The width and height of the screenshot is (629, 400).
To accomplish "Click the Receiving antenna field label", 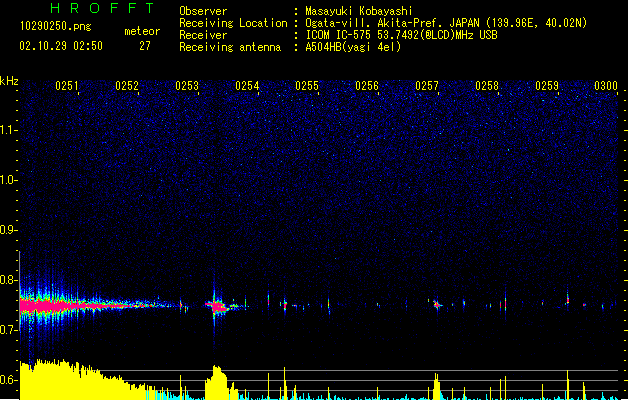I will pyautogui.click(x=230, y=47).
